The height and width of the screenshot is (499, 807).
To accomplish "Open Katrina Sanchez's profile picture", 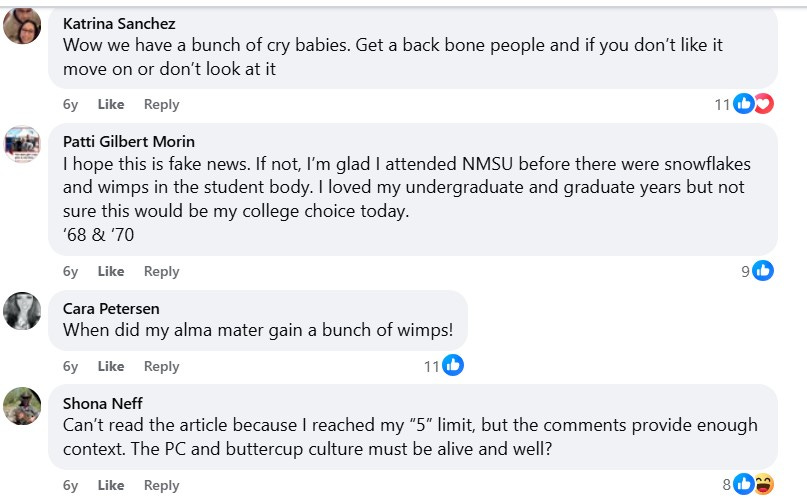I will coord(22,25).
